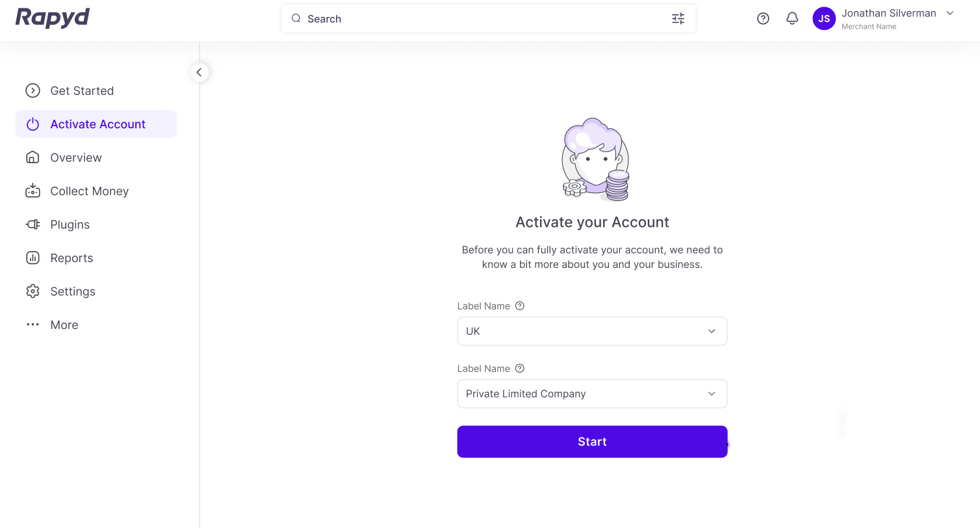
Task: Click the Settings gear icon in sidebar
Action: tap(32, 291)
